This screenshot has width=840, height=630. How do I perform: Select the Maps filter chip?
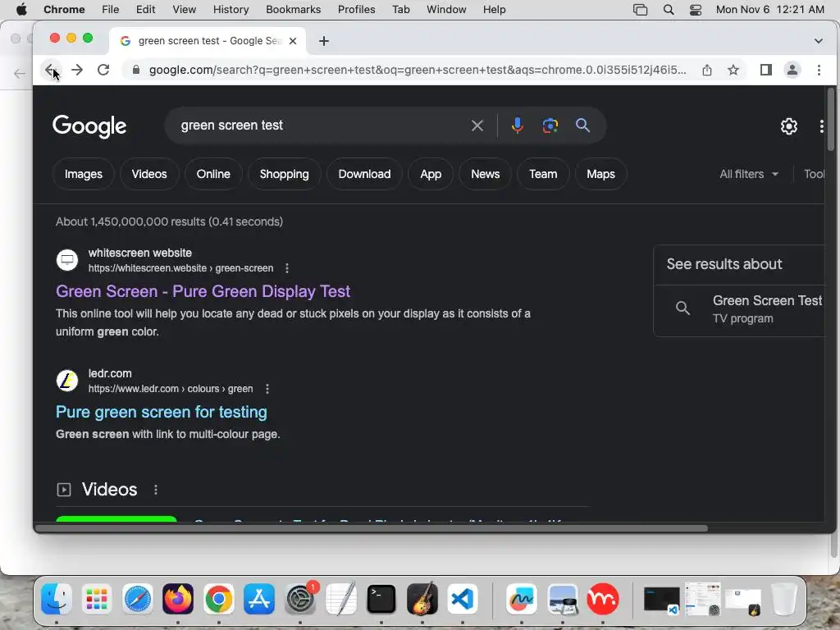600,174
